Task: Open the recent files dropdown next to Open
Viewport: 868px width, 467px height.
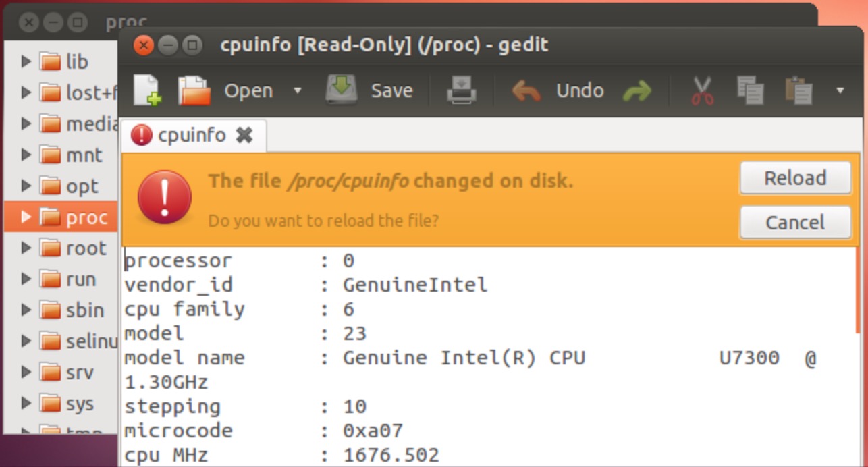Action: 297,90
